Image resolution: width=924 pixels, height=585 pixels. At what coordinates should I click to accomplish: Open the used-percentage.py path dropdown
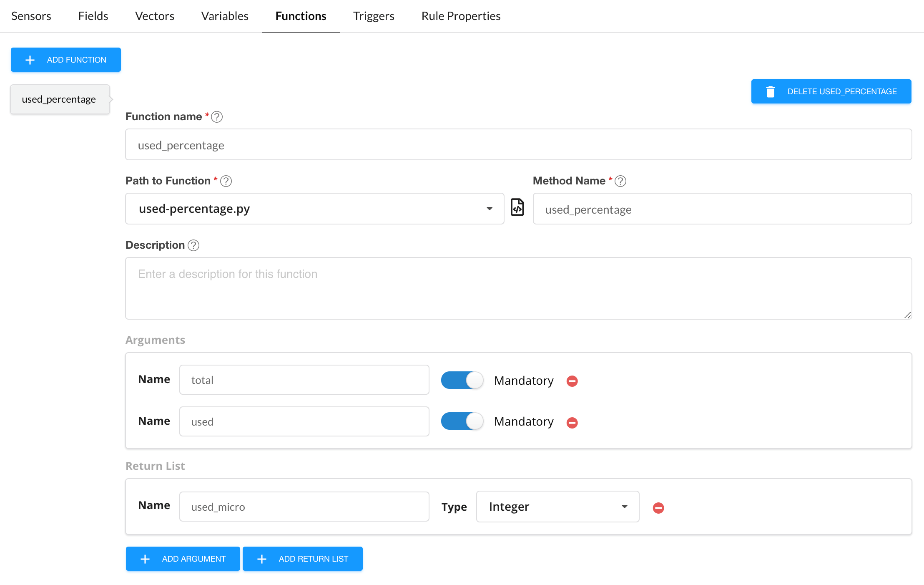(315, 209)
